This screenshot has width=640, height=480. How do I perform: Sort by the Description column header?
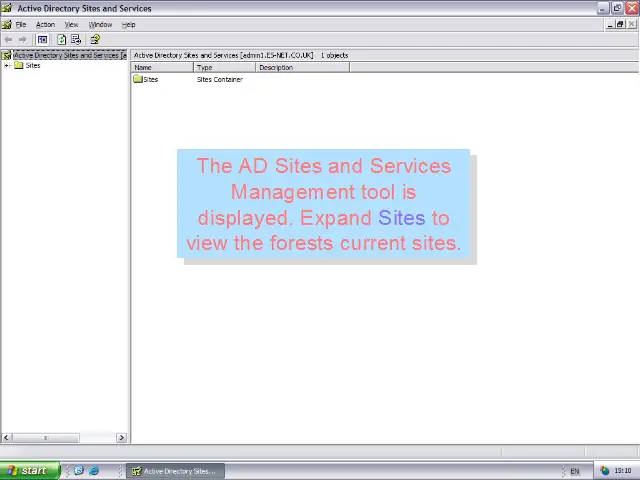[302, 67]
